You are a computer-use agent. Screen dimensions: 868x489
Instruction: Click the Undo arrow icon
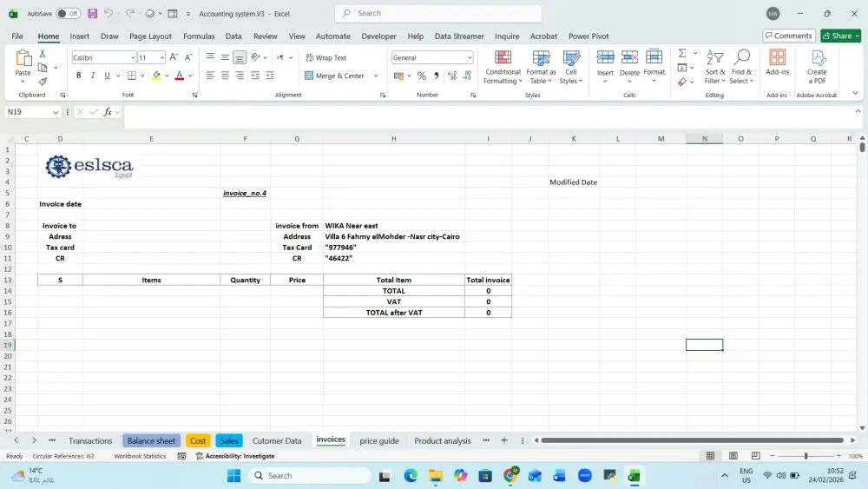point(108,13)
